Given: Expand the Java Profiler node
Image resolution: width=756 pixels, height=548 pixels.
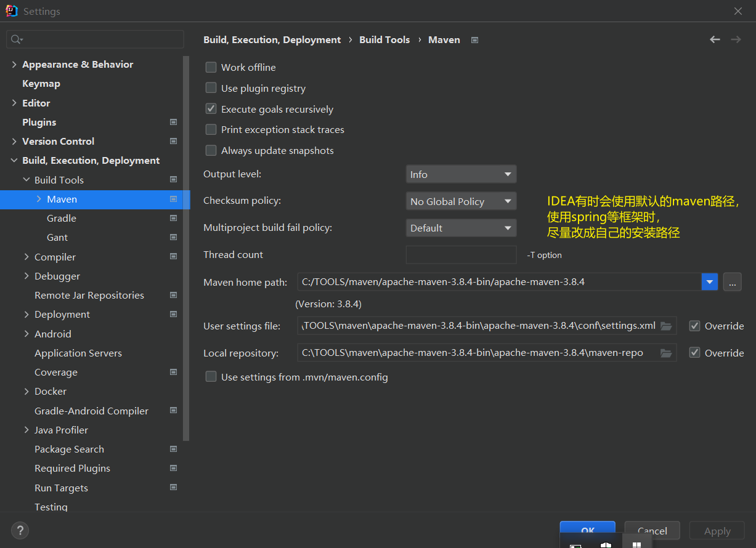Looking at the screenshot, I should (26, 430).
